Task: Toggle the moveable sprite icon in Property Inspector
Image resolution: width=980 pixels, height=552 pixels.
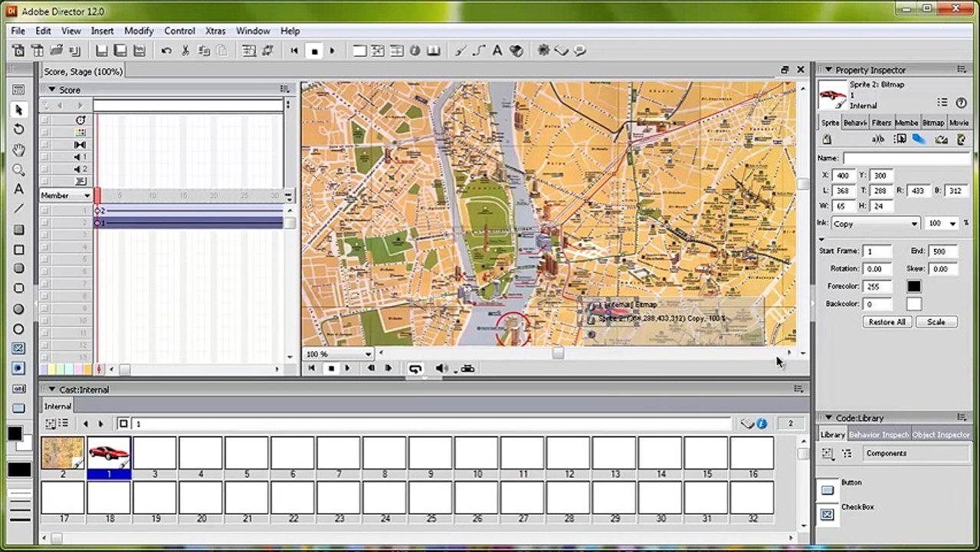Action: point(900,140)
